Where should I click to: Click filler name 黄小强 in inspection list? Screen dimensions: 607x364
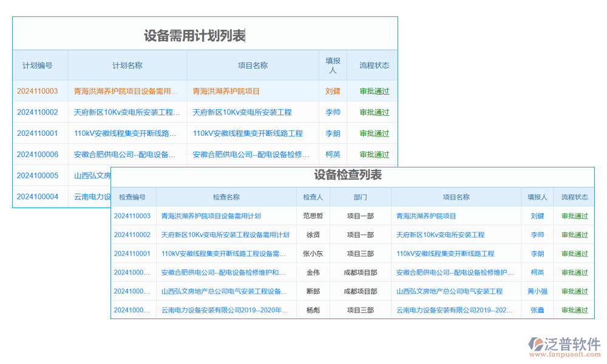click(538, 291)
